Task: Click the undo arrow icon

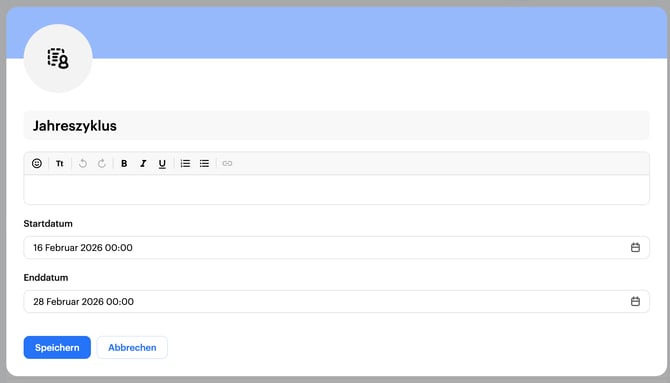Action: (83, 163)
